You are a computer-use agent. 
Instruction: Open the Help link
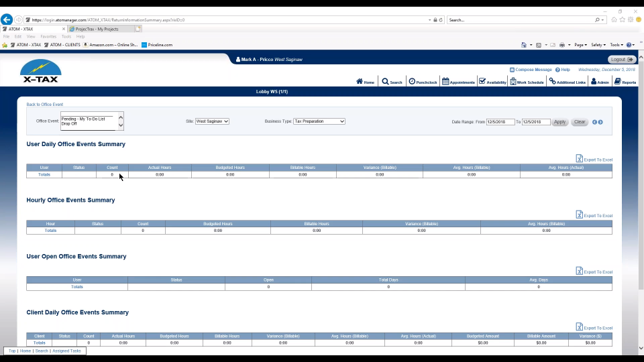click(563, 70)
